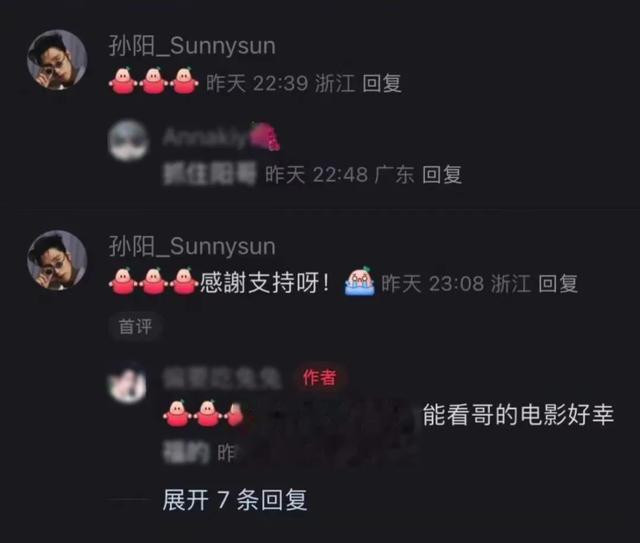Open avatar of second 孙阳_Sunnysun comment
This screenshot has width=640, height=543.
[x=57, y=260]
